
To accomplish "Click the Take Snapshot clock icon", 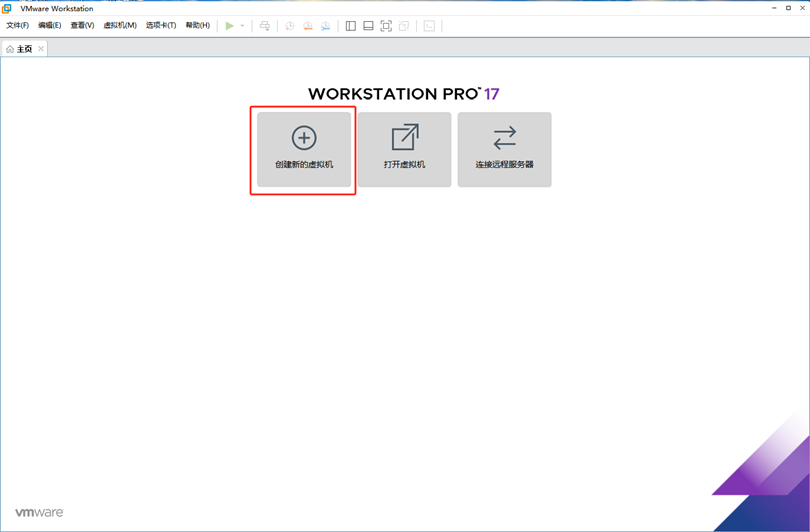I will [290, 26].
